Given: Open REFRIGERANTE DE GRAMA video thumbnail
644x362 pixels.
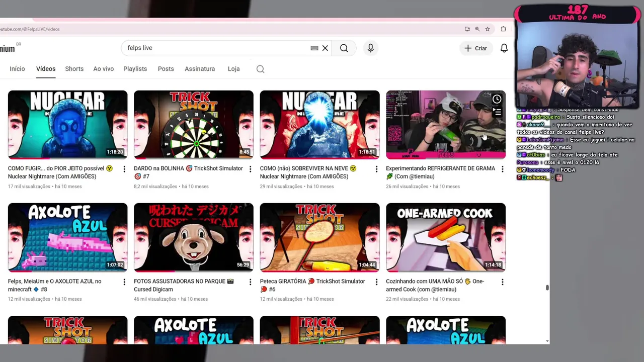Looking at the screenshot, I should pyautogui.click(x=446, y=124).
